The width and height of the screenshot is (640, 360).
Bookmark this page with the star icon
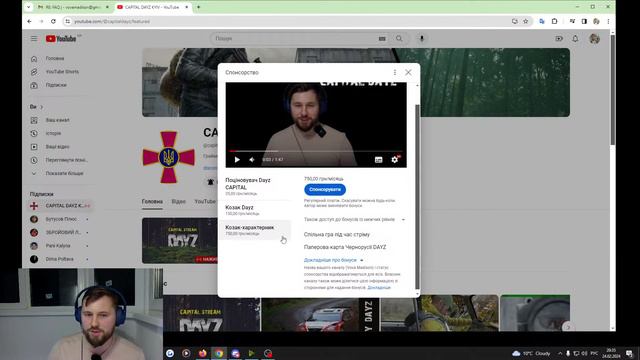point(526,21)
